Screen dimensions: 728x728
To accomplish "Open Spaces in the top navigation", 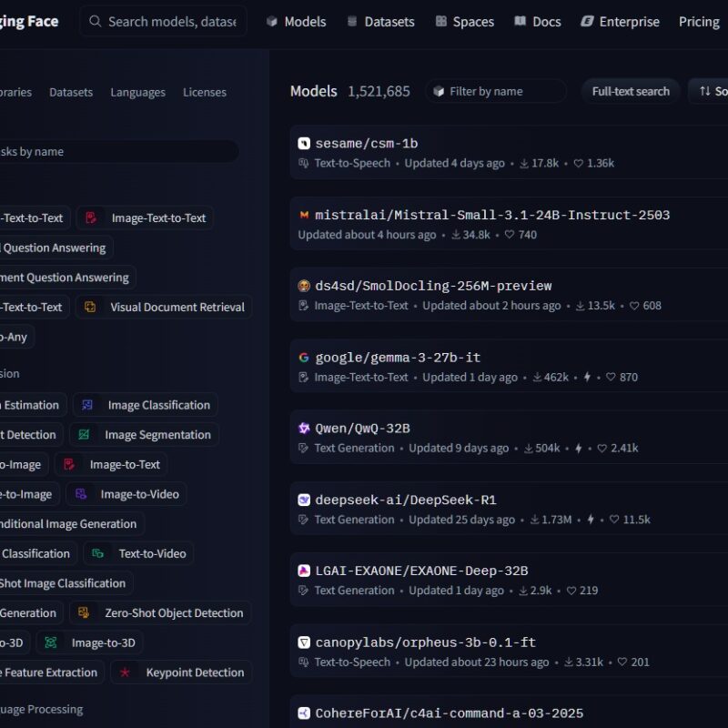I will [x=465, y=21].
